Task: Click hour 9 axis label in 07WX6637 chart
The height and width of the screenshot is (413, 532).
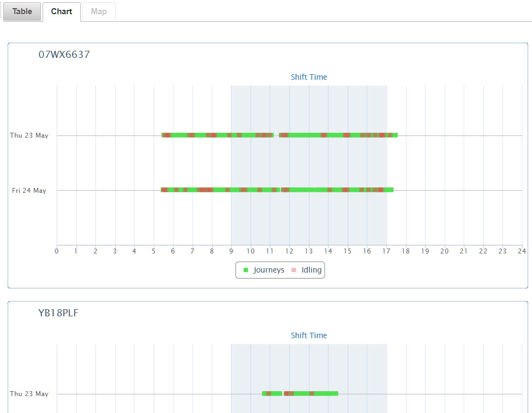Action: coord(231,251)
